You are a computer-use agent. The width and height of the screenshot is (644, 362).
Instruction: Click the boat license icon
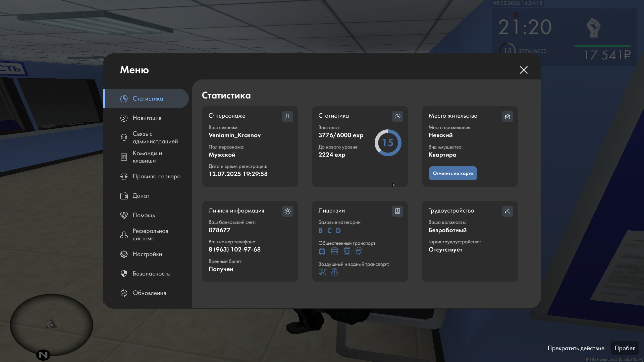click(x=334, y=272)
